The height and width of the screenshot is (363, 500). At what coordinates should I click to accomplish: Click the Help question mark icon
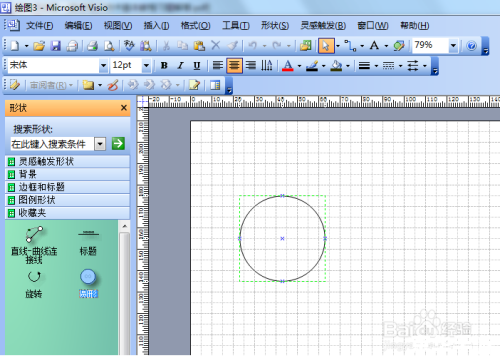(x=471, y=46)
